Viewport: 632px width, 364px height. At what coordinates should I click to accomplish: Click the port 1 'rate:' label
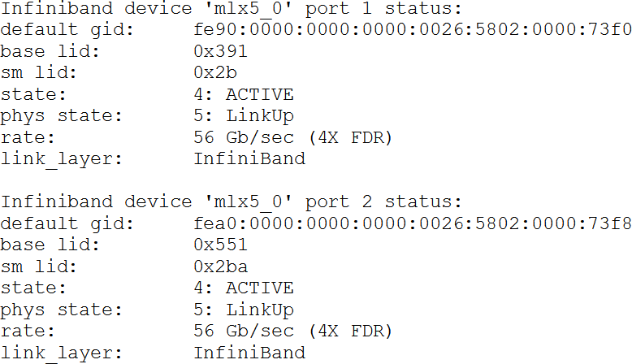point(28,137)
